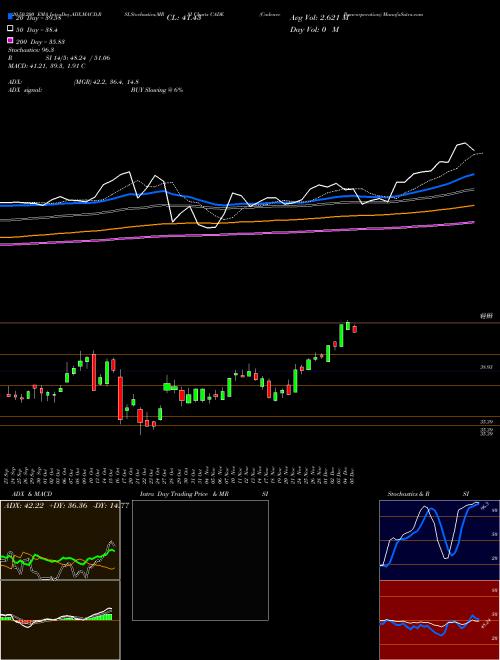The height and width of the screenshot is (660, 500).
Task: Open the empty intraday trading price panel
Action: [200, 560]
